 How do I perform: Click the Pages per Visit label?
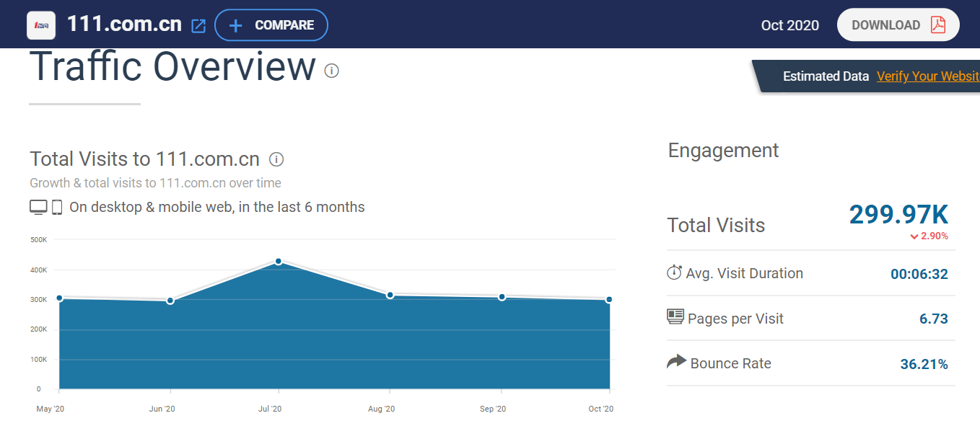tap(736, 319)
